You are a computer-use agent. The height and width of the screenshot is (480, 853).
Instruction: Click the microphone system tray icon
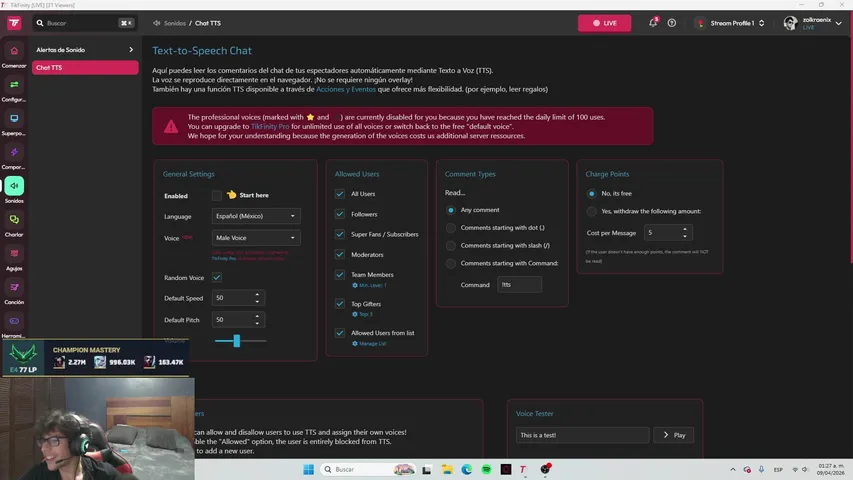[x=762, y=469]
